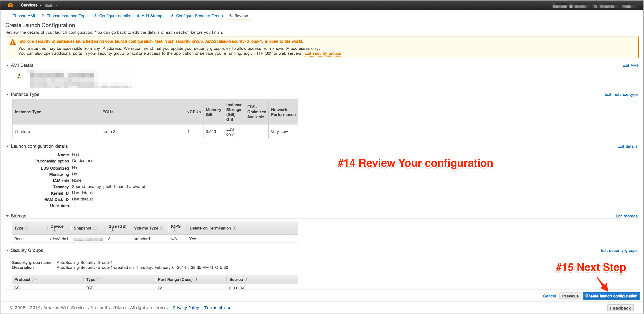644x314 pixels.
Task: Go to step 2 Choose Instance Type
Action: click(x=64, y=16)
